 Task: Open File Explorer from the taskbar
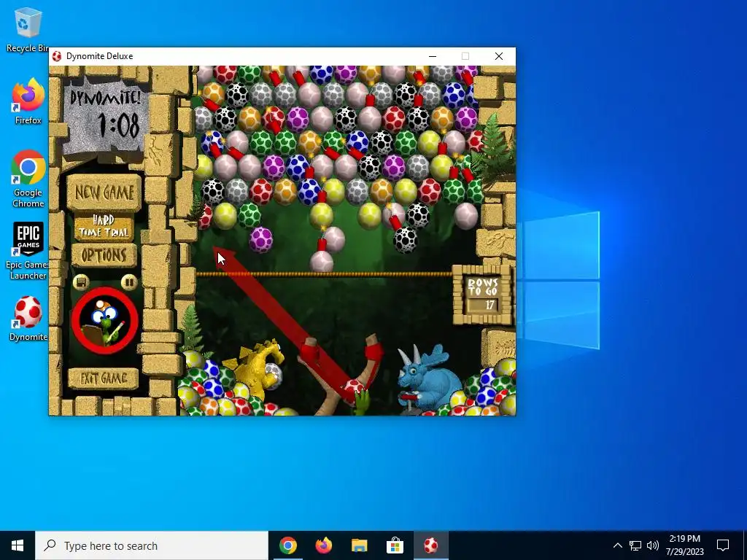point(360,545)
